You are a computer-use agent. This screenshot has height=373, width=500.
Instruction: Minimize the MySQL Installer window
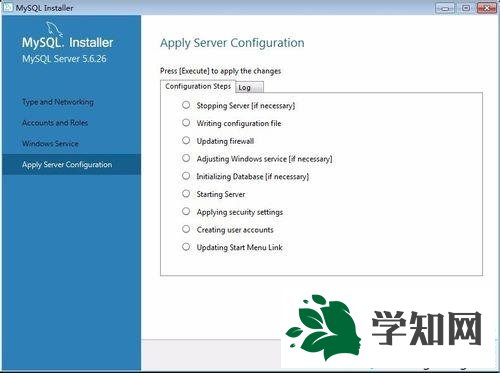coord(445,8)
